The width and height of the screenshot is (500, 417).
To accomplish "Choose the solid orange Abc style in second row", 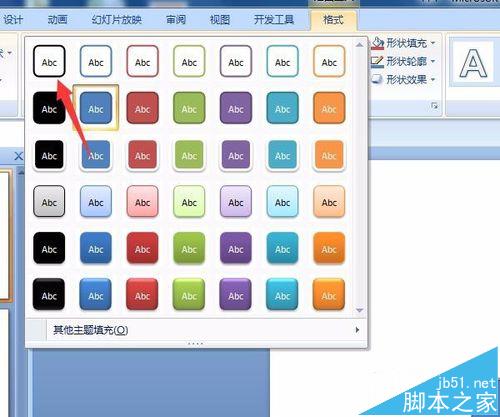I will point(329,108).
